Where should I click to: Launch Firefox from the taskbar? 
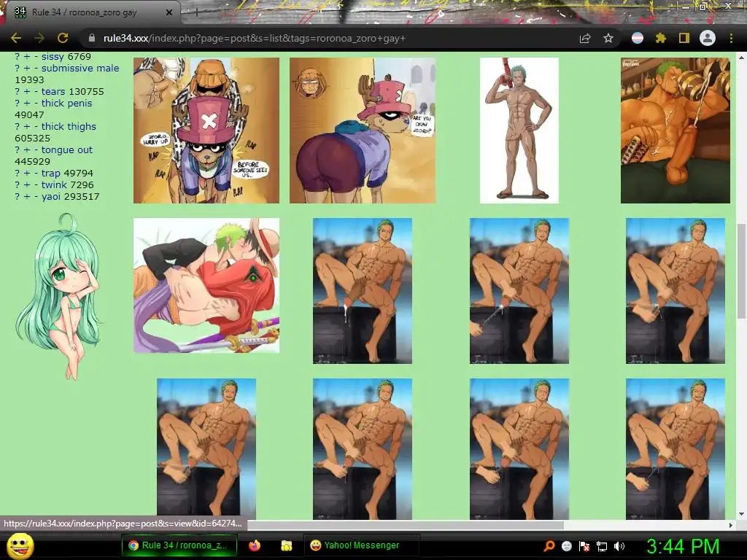coord(255,545)
